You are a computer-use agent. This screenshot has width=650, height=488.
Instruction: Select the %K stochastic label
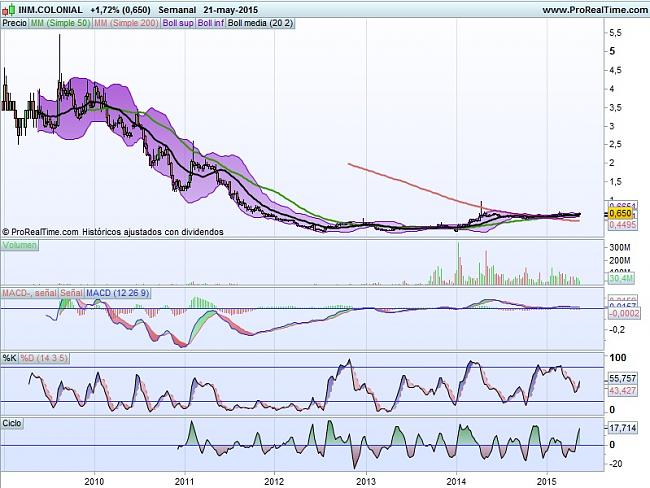tap(9, 357)
